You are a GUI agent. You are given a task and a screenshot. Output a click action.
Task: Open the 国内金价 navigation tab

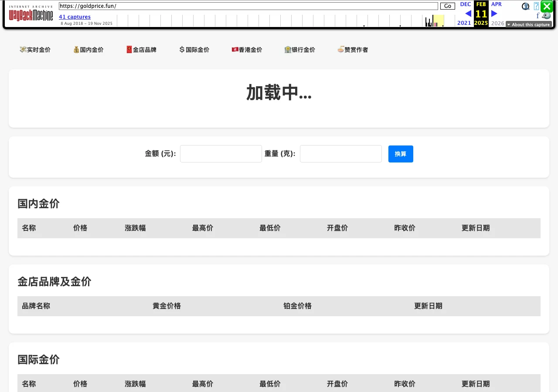point(88,50)
